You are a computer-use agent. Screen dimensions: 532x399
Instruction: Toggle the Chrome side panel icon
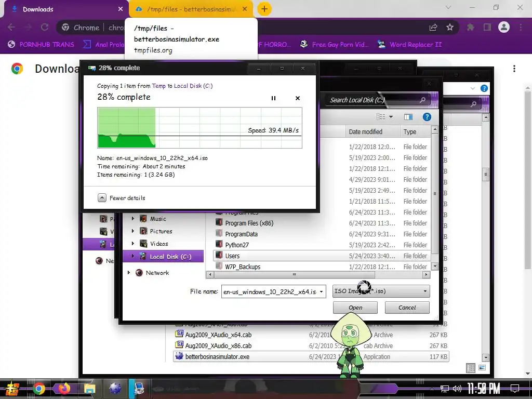[x=487, y=27]
